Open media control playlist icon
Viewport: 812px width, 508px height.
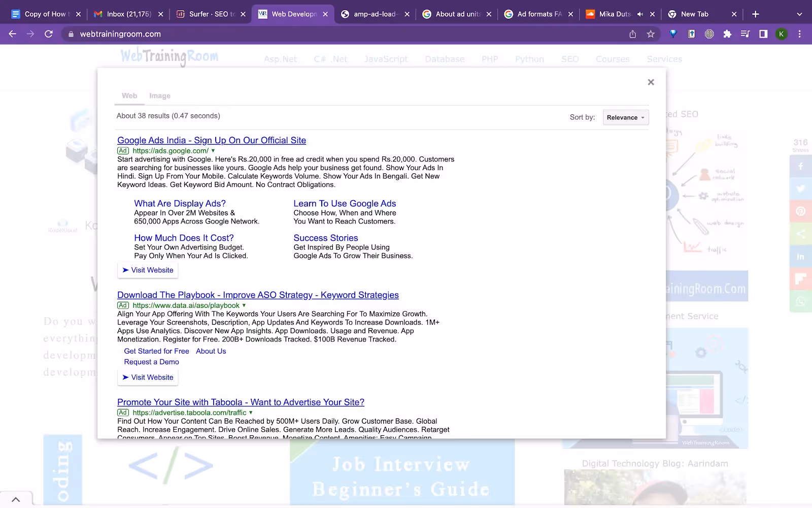[745, 34]
